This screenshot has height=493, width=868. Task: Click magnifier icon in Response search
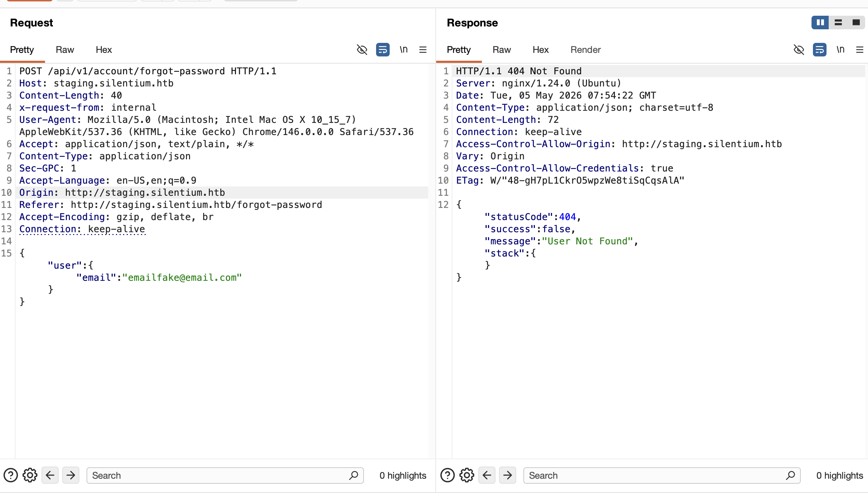coord(790,475)
